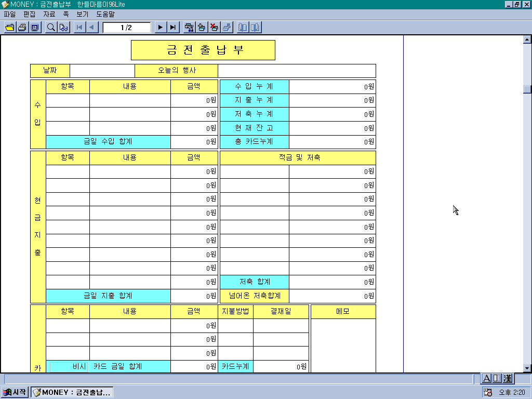532x399 pixels.
Task: Click the 카드 금일 합계 label
Action: (117, 367)
